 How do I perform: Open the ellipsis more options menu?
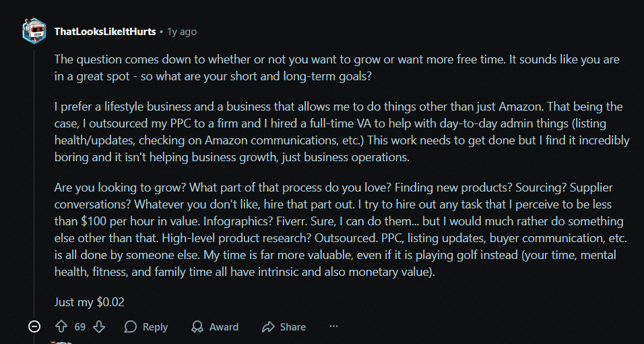333,326
